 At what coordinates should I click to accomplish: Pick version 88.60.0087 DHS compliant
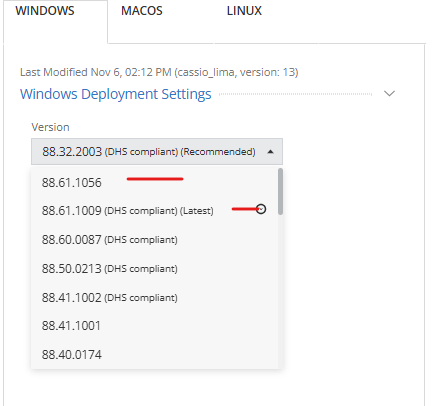(154, 240)
